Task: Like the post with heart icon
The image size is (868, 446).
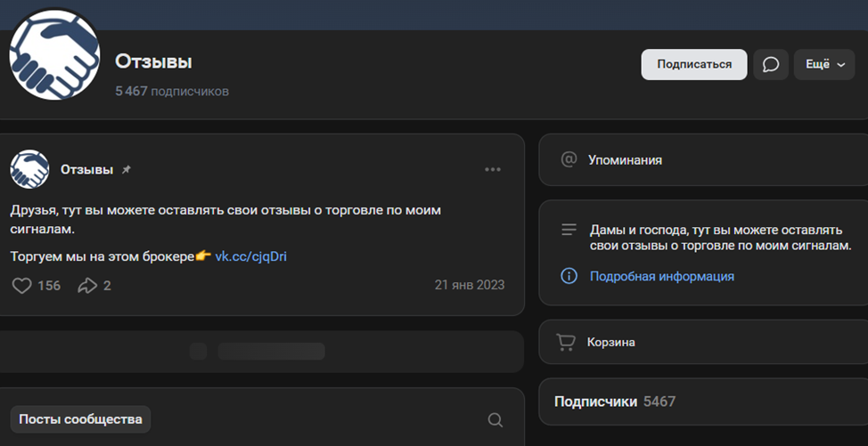Action: pos(22,286)
